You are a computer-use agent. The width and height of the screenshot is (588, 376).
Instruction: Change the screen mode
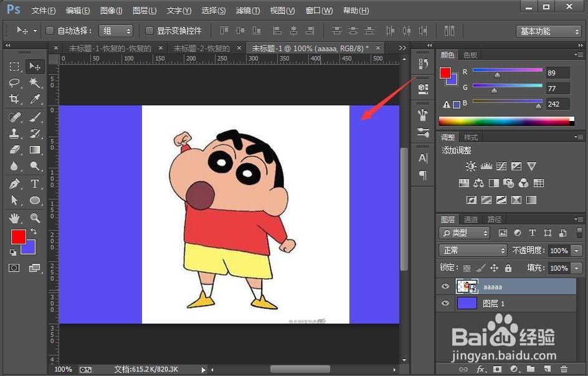34,268
